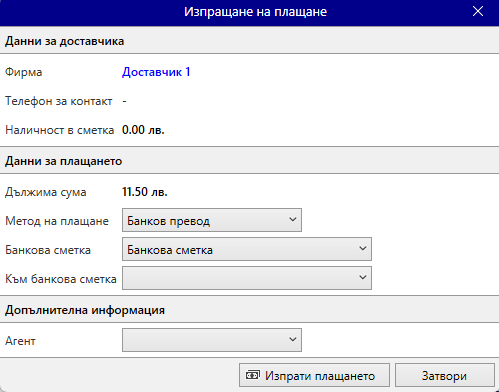Close the Изпращане на плащане dialog
This screenshot has width=499, height=392.
point(478,11)
